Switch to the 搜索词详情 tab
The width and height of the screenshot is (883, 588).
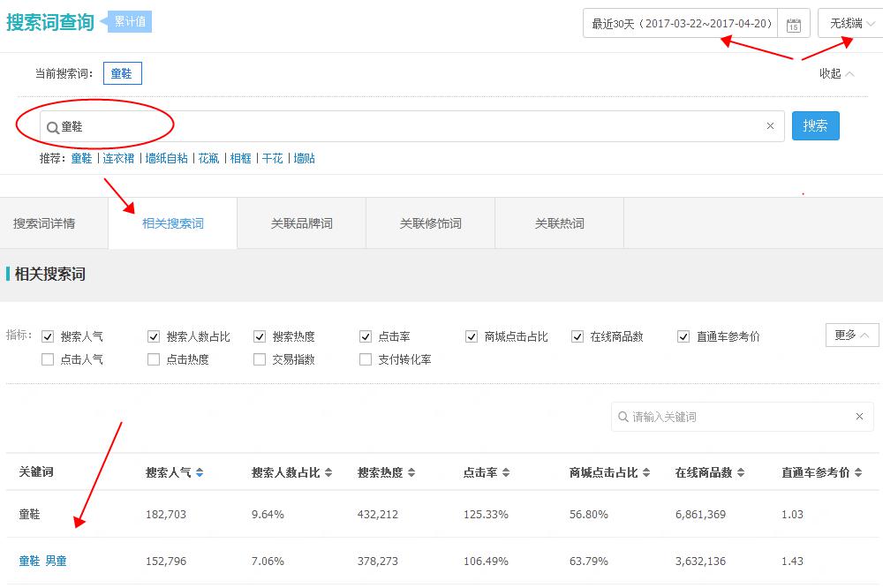(x=49, y=222)
